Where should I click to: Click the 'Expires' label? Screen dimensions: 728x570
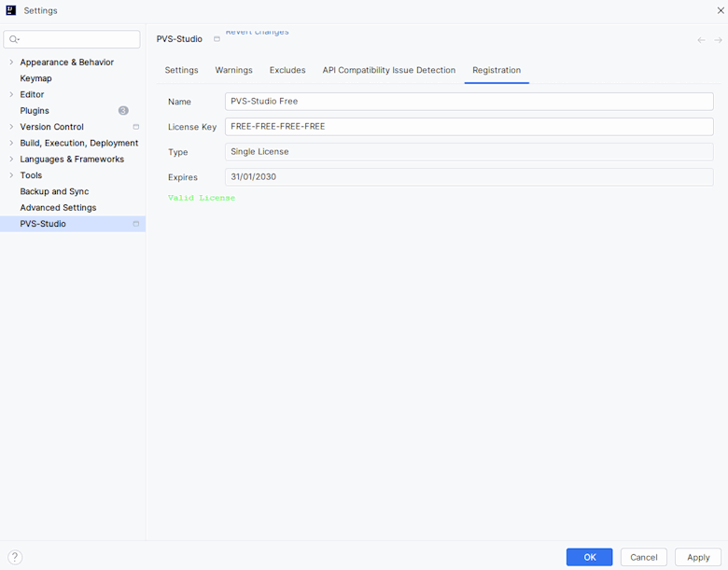(183, 177)
